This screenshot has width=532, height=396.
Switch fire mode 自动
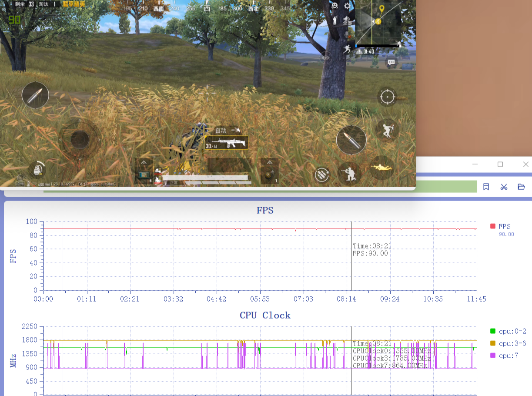(228, 130)
